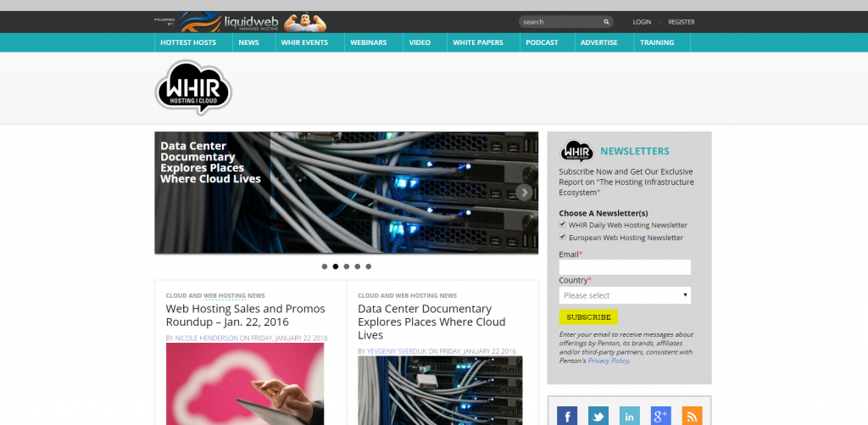
Task: Open Web Hosting Sales and Promos Roundup article
Action: coord(245,316)
